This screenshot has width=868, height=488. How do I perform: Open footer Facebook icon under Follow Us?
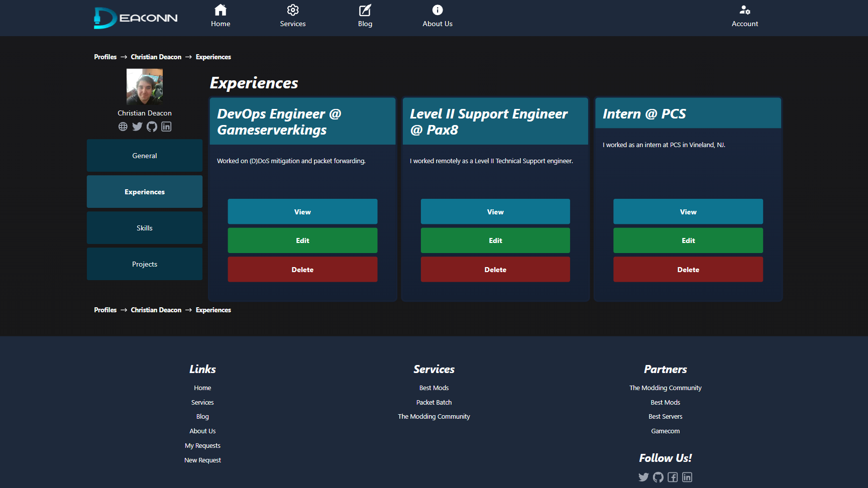point(673,477)
